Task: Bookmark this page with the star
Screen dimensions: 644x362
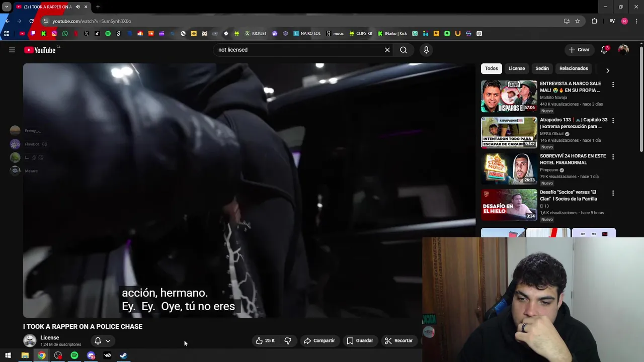Action: (578, 21)
